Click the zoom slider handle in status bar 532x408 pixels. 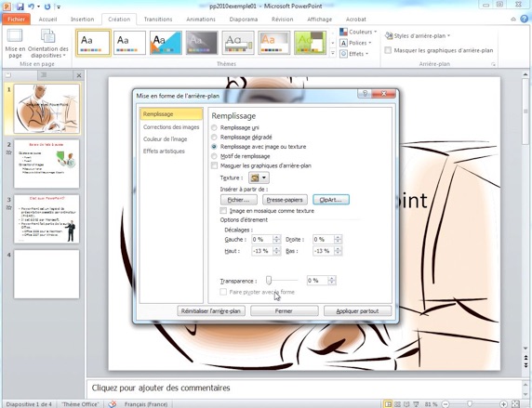(470, 404)
